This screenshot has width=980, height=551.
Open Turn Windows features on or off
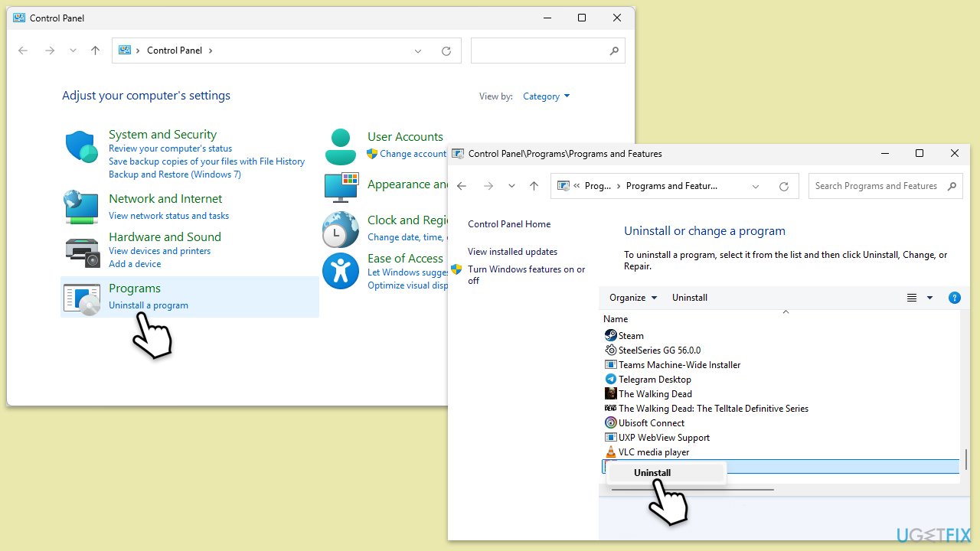click(x=526, y=275)
